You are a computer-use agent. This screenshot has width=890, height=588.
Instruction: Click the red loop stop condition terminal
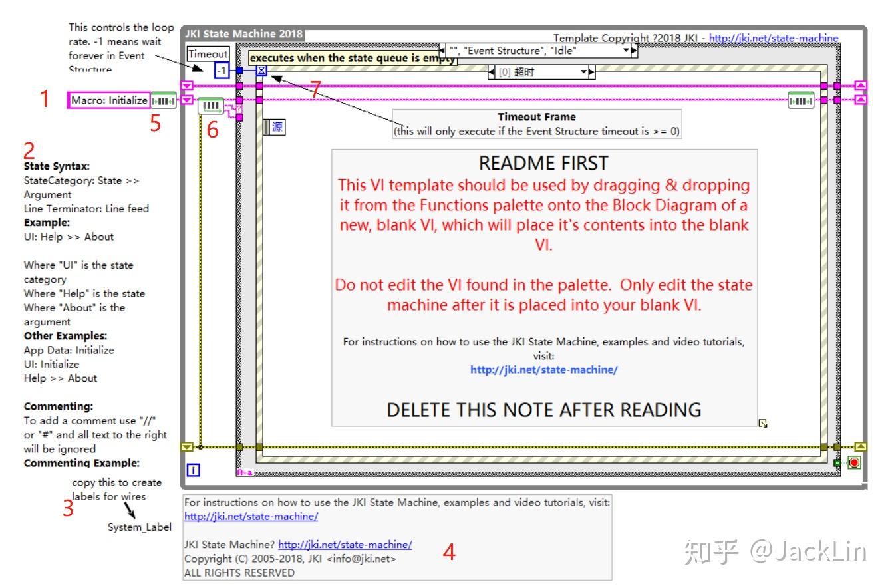(854, 462)
